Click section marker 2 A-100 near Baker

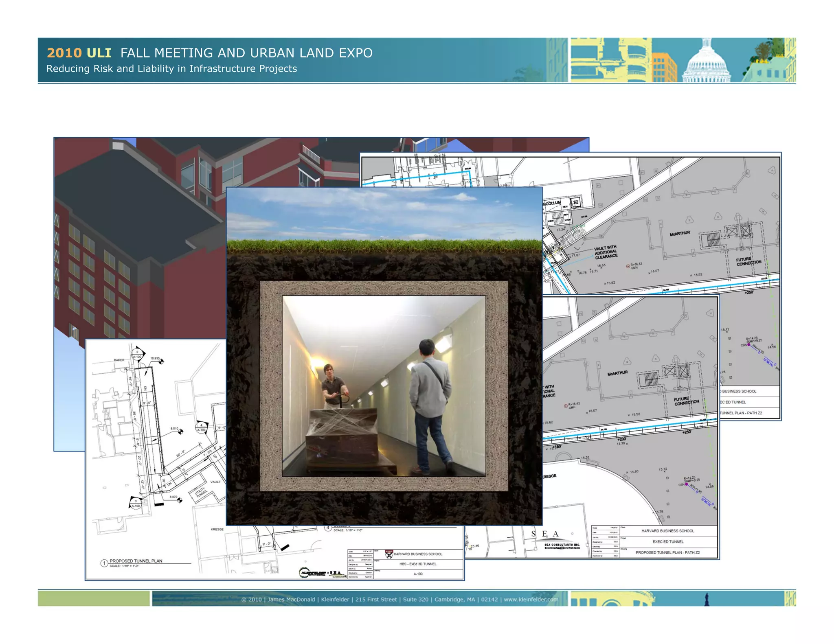click(x=137, y=354)
